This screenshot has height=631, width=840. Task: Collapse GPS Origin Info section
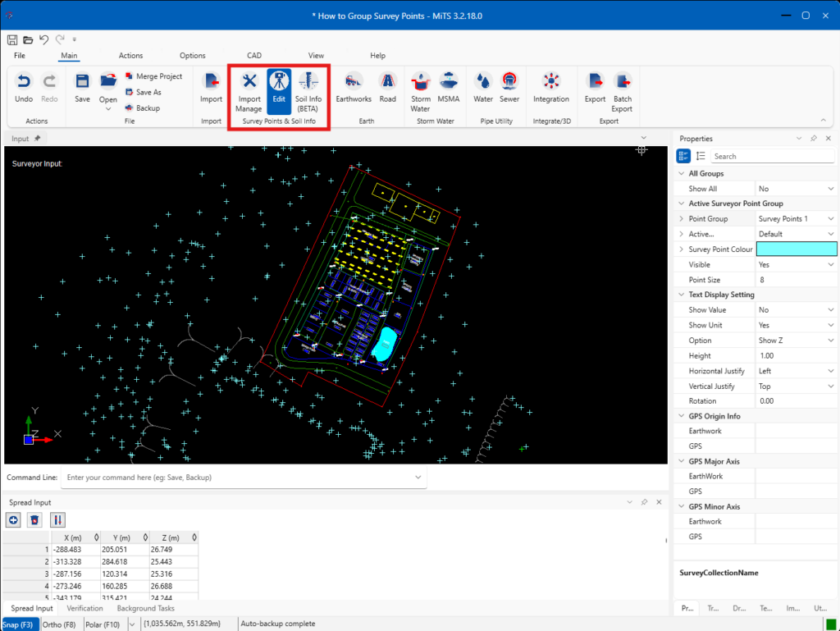click(x=682, y=416)
